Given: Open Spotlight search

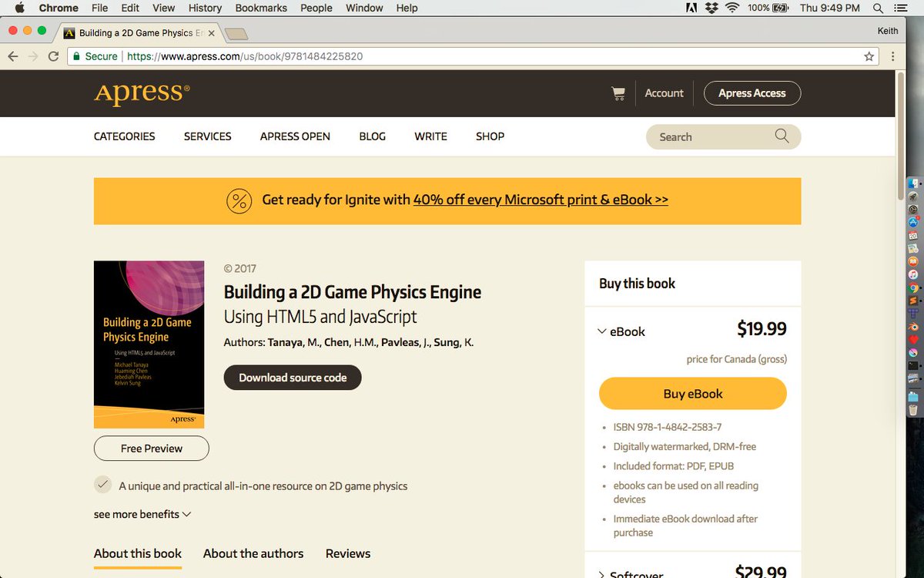Looking at the screenshot, I should (878, 8).
